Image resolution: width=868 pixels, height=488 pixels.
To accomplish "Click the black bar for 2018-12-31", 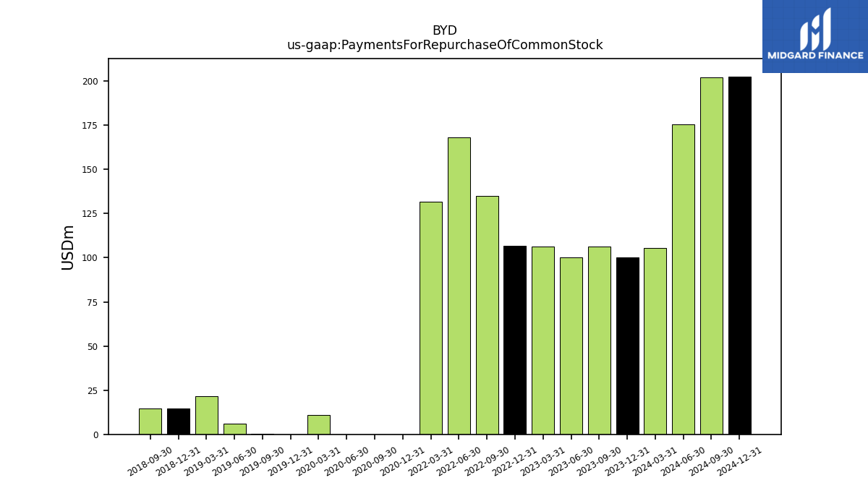I will click(x=179, y=421).
